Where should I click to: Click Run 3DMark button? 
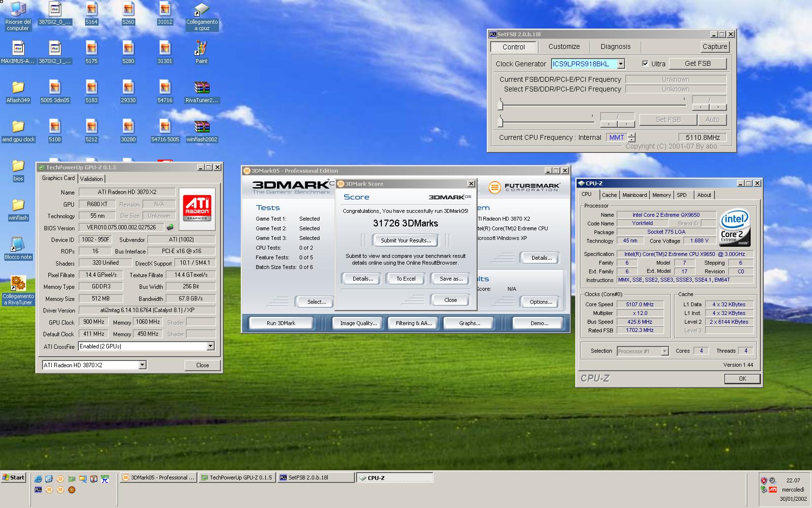click(281, 323)
